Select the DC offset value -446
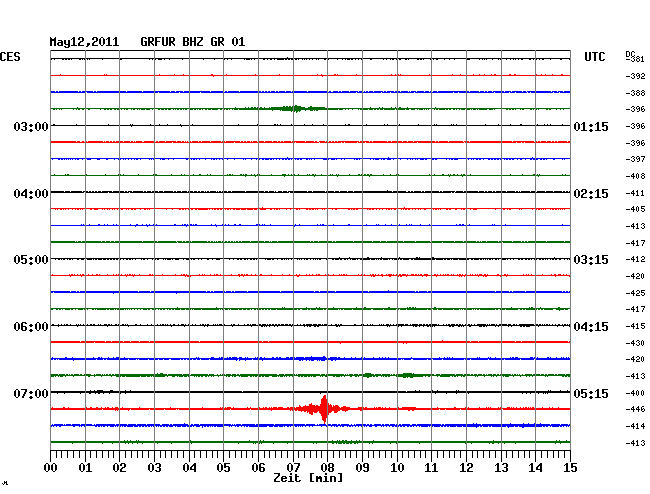Viewport: 650px width, 494px height. [x=635, y=409]
